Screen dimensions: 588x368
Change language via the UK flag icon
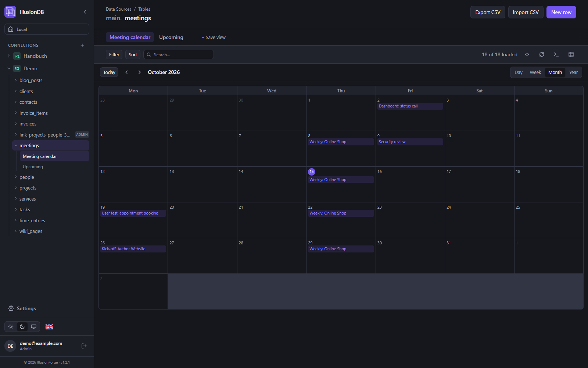[x=49, y=327]
